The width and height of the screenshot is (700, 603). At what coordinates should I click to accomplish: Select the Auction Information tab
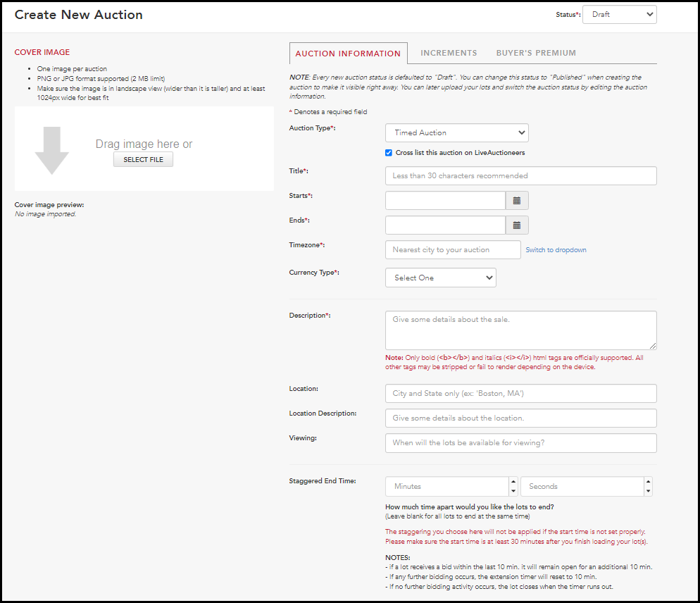pyautogui.click(x=348, y=53)
